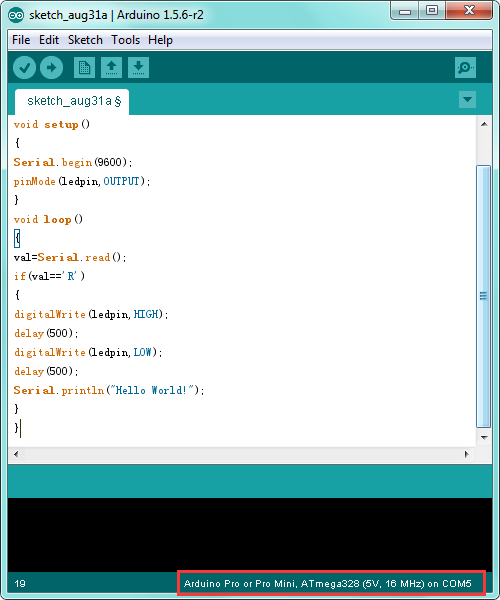Click the line number 19 in status bar
Viewport: 500px width, 600px height.
[x=20, y=584]
